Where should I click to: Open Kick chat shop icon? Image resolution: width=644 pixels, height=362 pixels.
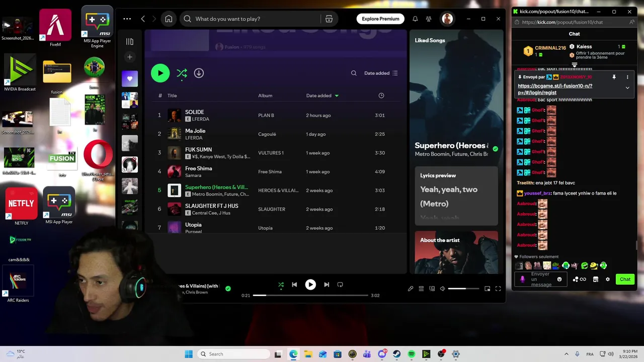[x=596, y=280]
